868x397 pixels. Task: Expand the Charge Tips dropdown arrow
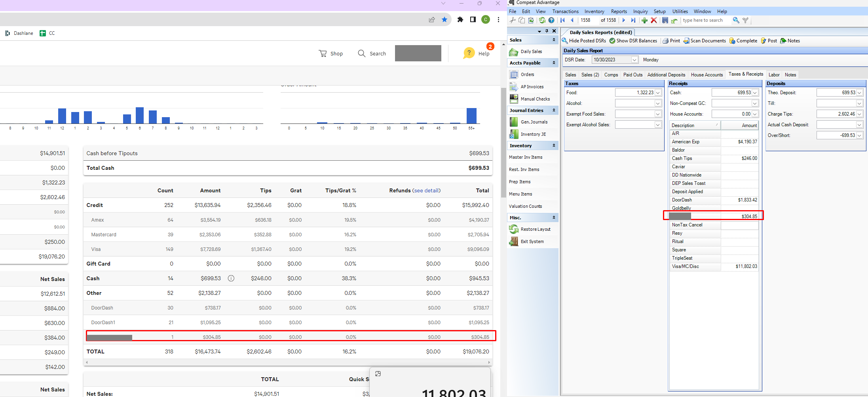pos(859,114)
